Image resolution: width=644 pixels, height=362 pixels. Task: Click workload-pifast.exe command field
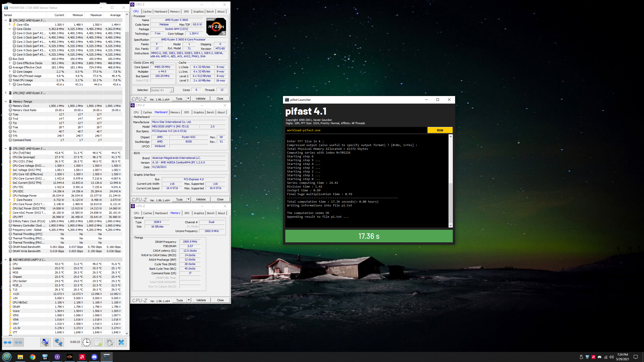pos(356,130)
